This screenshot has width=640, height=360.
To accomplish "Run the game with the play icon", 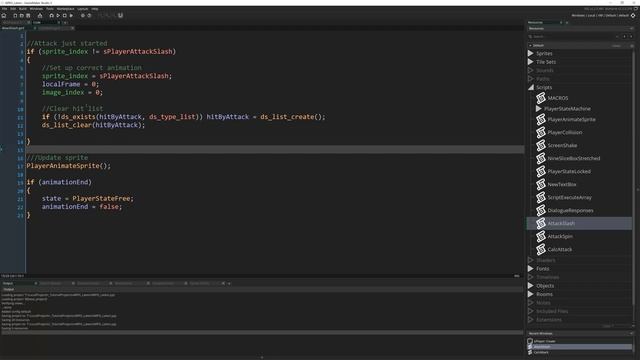I will (x=58, y=16).
